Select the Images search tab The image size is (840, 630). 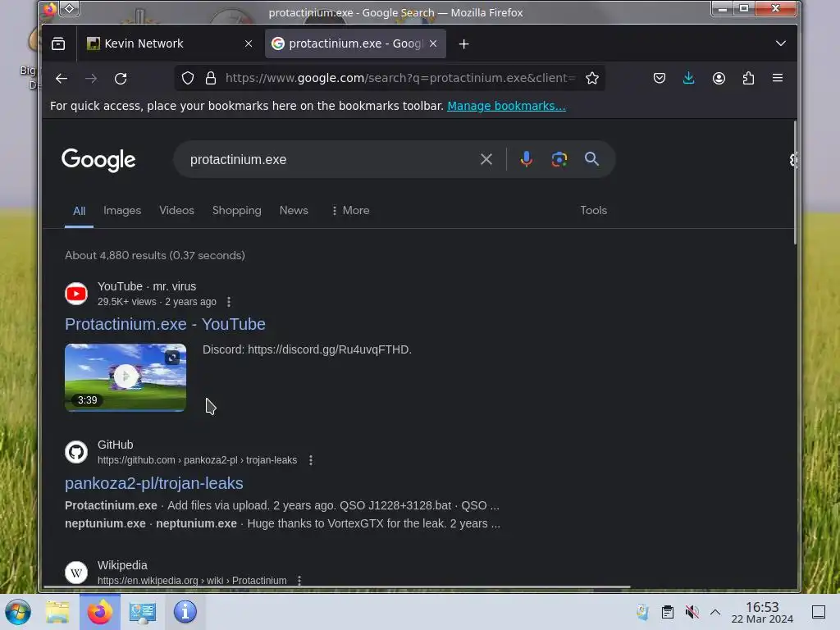[x=122, y=211]
